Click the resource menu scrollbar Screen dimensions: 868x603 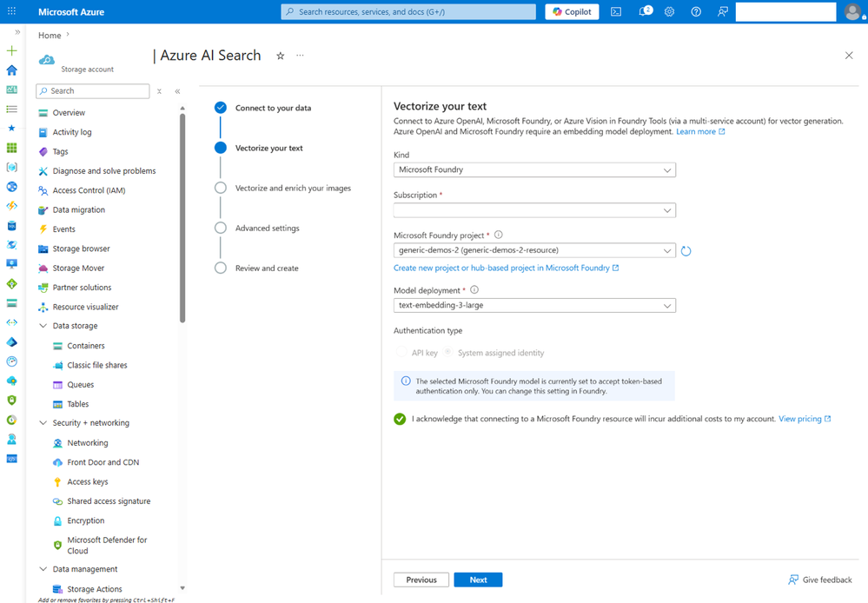[182, 217]
